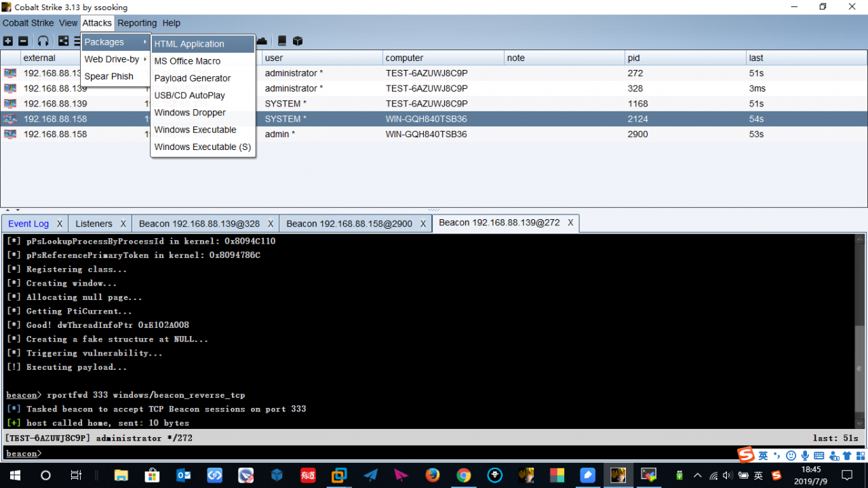This screenshot has width=868, height=488.
Task: Select the session row with pid 2900
Action: (434, 134)
